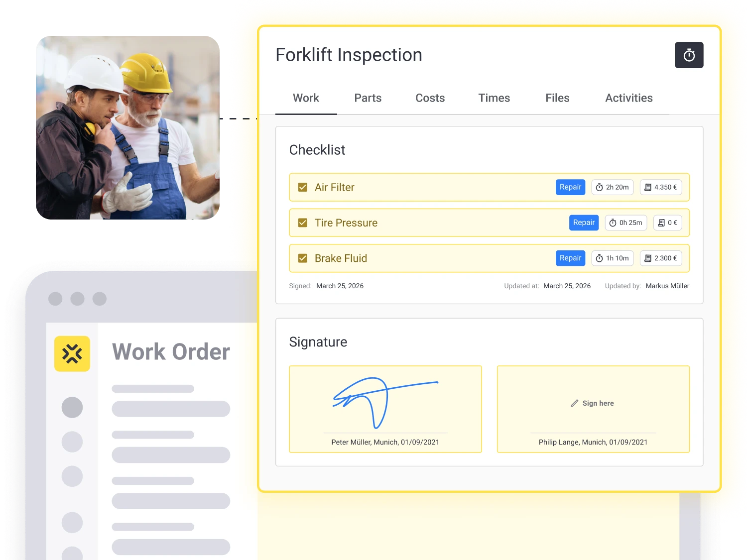Click the receipt icon beside 2.300 €
The image size is (747, 560).
click(x=648, y=258)
